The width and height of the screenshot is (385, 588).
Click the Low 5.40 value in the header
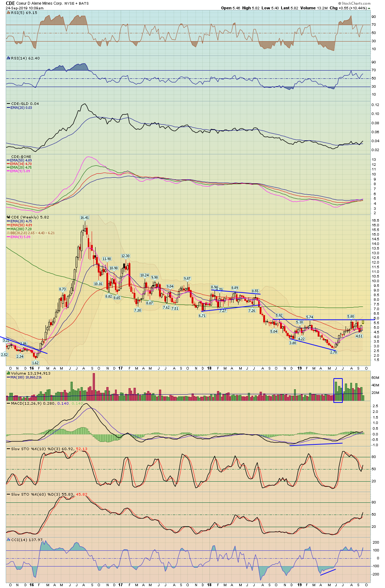coord(270,8)
